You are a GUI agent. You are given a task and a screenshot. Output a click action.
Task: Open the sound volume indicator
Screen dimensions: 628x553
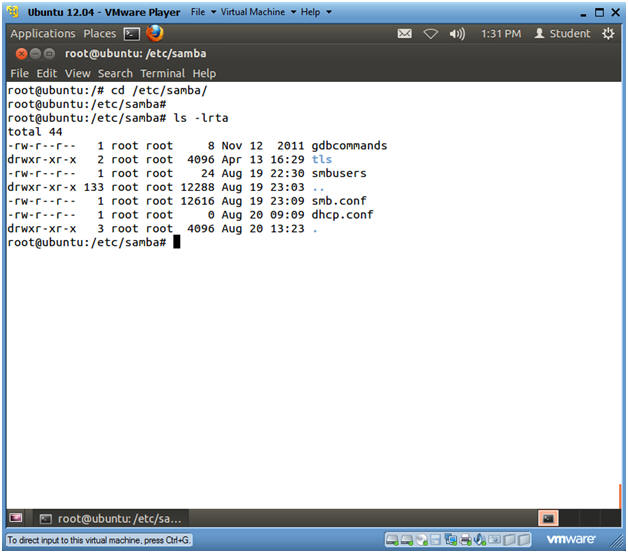[x=457, y=34]
